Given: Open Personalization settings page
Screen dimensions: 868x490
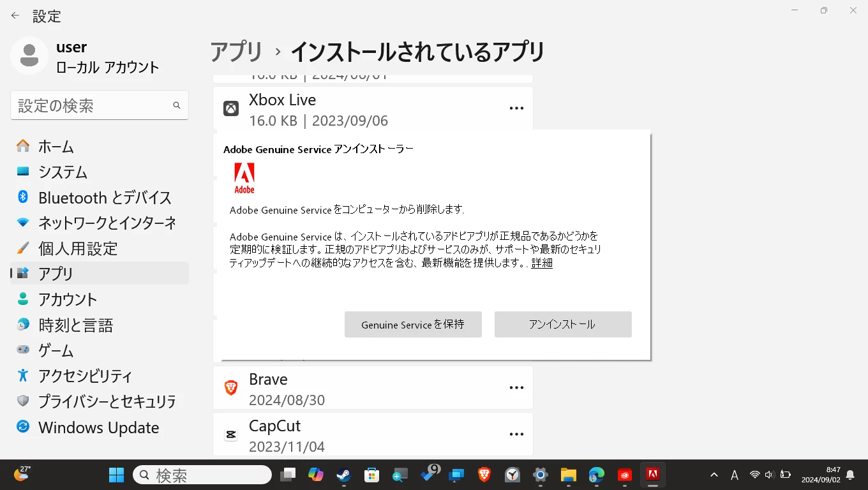Looking at the screenshot, I should pyautogui.click(x=100, y=248).
